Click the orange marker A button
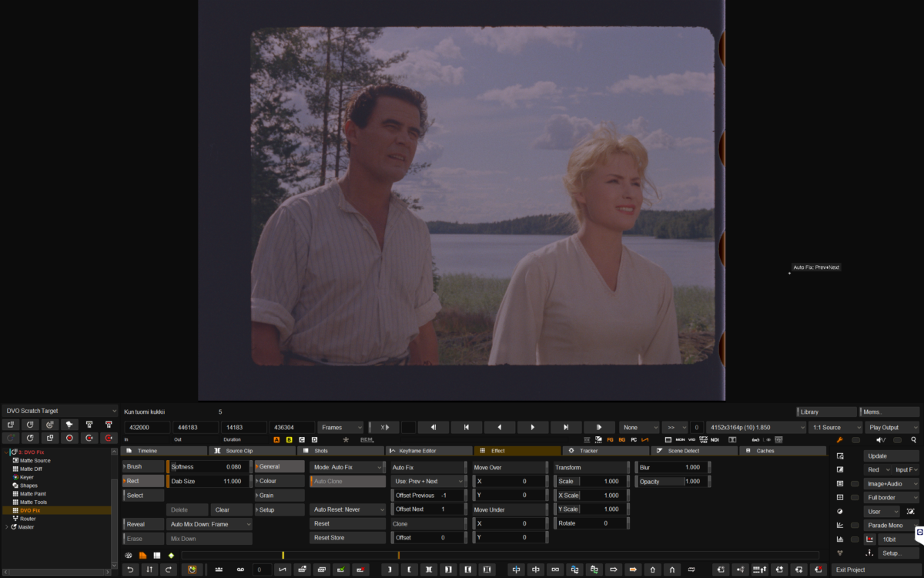The image size is (924, 578). [276, 440]
